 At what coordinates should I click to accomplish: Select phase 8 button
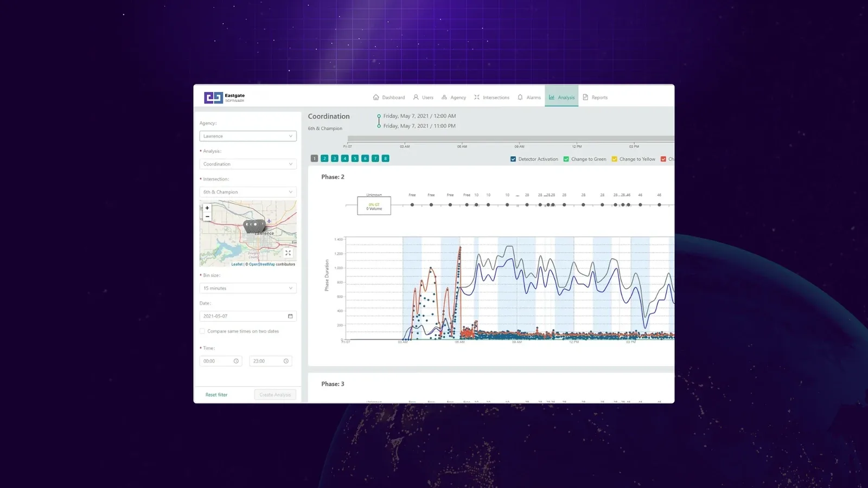(x=386, y=158)
